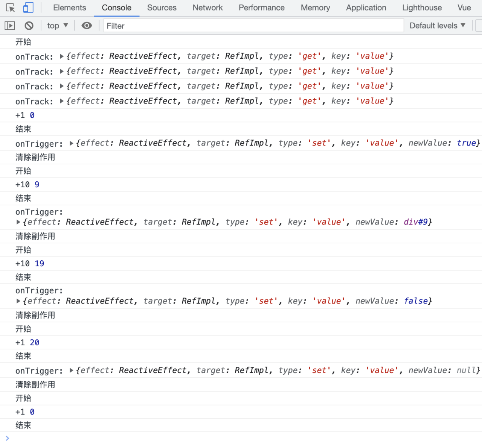
Task: Clear the console with the block icon
Action: (x=29, y=25)
